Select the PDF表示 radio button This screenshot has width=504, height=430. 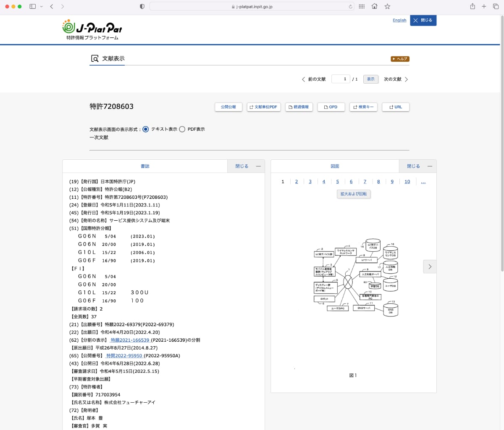[182, 129]
